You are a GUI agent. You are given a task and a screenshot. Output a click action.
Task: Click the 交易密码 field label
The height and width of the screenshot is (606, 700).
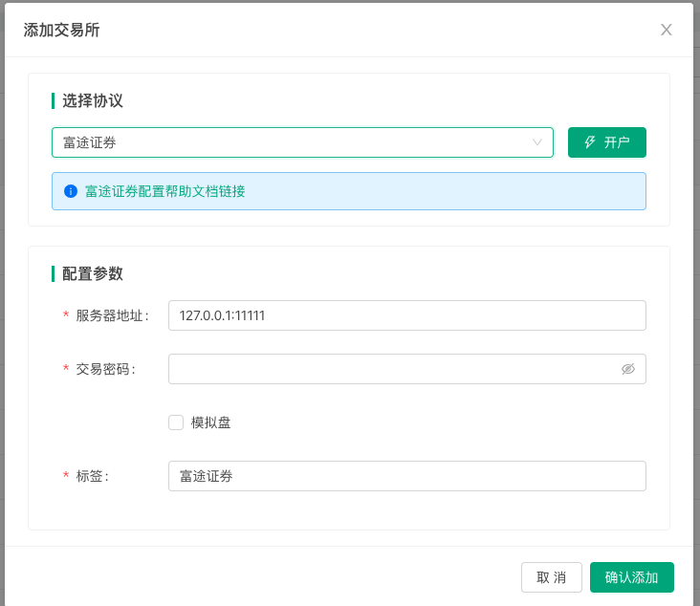click(105, 369)
